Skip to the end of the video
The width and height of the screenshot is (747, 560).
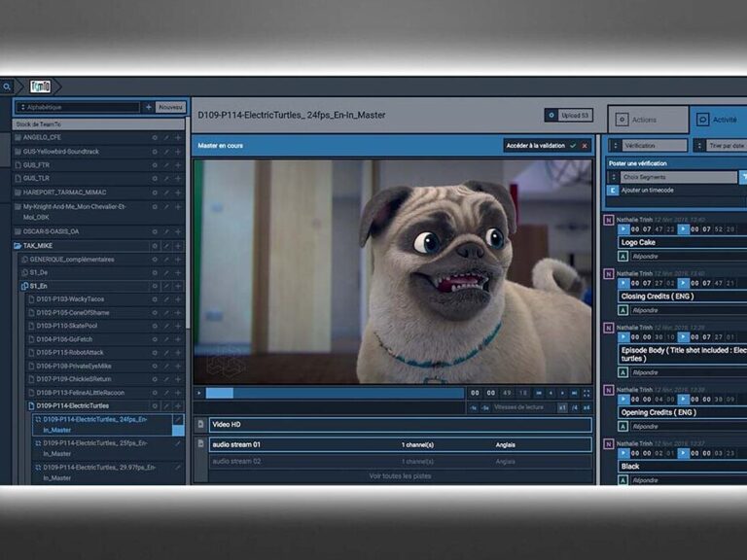[x=575, y=394]
